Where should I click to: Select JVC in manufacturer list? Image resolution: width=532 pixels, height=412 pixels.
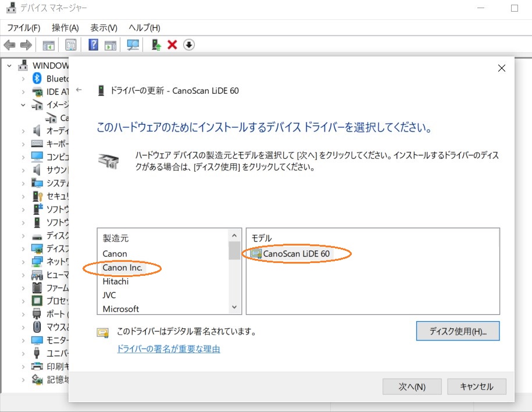[109, 295]
